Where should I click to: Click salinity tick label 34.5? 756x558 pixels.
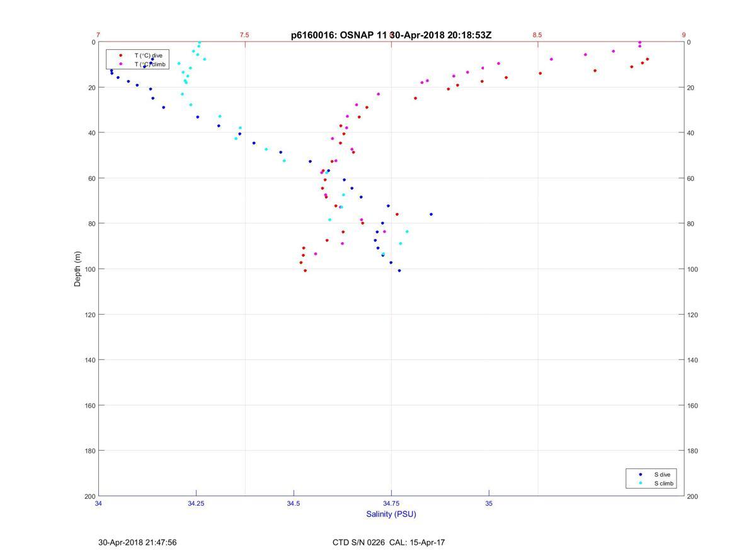click(x=294, y=503)
